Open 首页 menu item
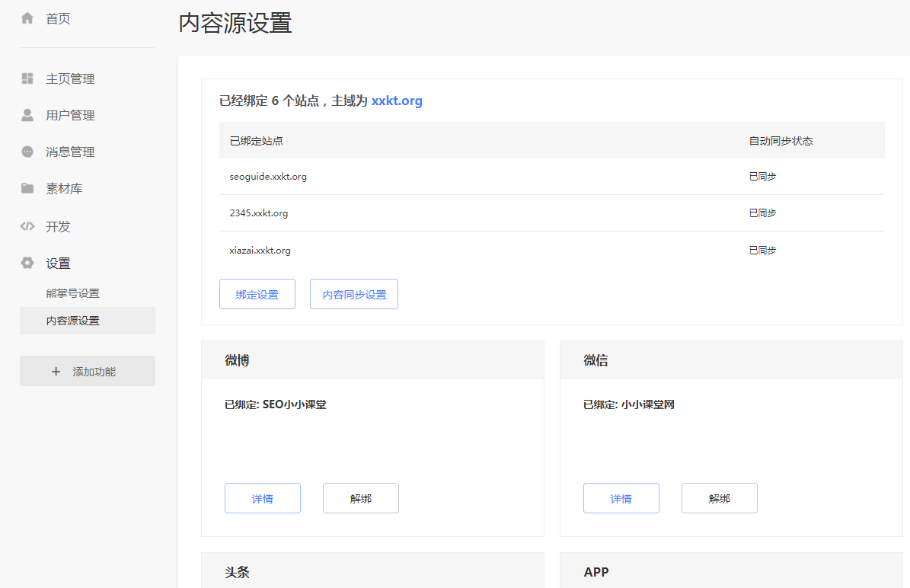The height and width of the screenshot is (588, 910). pyautogui.click(x=58, y=18)
